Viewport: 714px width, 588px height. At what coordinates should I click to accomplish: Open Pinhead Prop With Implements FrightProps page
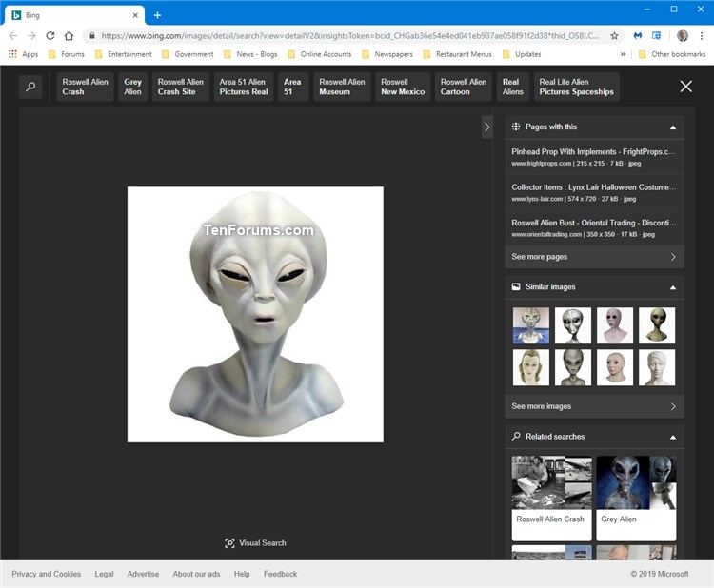click(x=594, y=157)
